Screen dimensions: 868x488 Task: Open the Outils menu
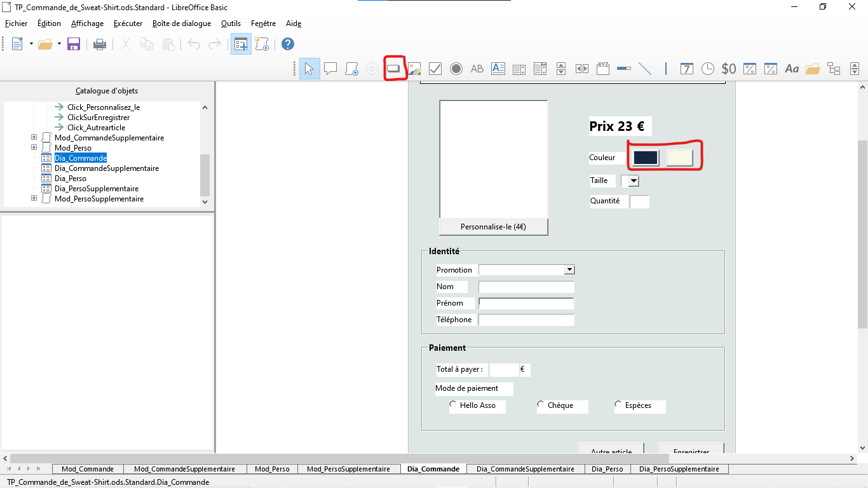click(x=231, y=24)
